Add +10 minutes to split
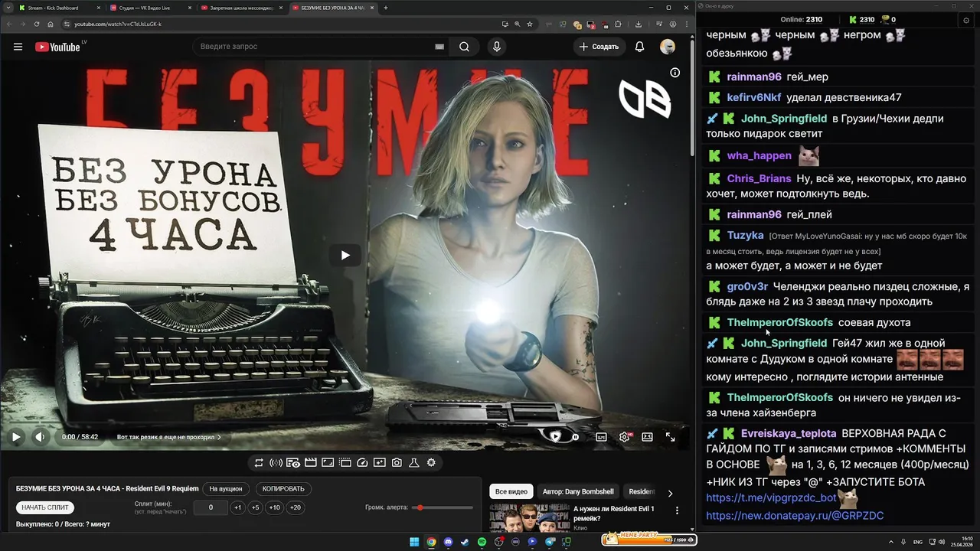 (x=275, y=507)
